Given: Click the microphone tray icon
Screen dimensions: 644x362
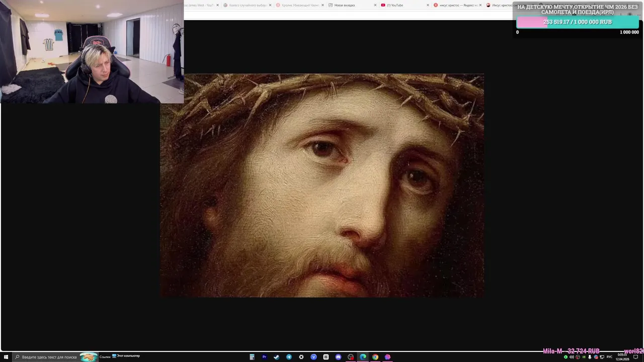Looking at the screenshot, I should (x=590, y=357).
